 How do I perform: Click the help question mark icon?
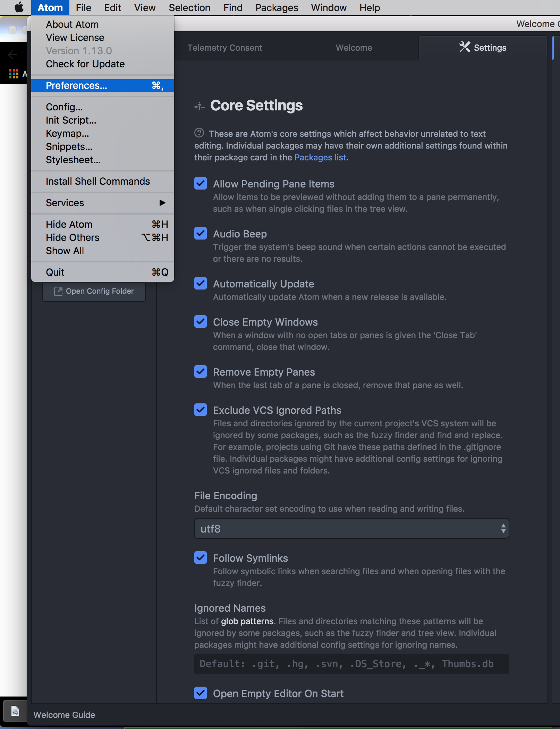pyautogui.click(x=199, y=133)
